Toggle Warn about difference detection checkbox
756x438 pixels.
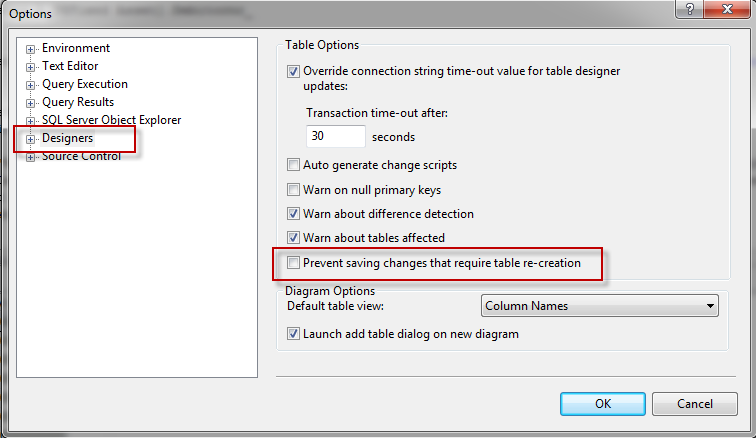tap(293, 214)
